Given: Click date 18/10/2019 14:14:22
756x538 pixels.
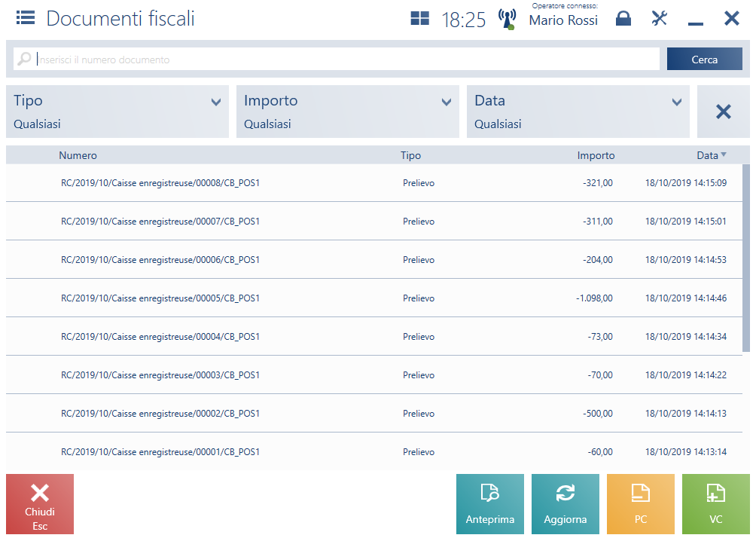Looking at the screenshot, I should (686, 375).
